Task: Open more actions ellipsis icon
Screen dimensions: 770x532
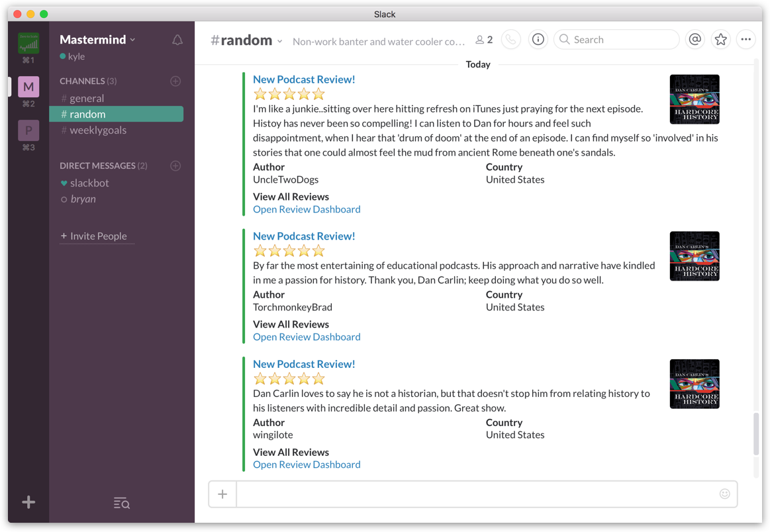Action: click(746, 39)
